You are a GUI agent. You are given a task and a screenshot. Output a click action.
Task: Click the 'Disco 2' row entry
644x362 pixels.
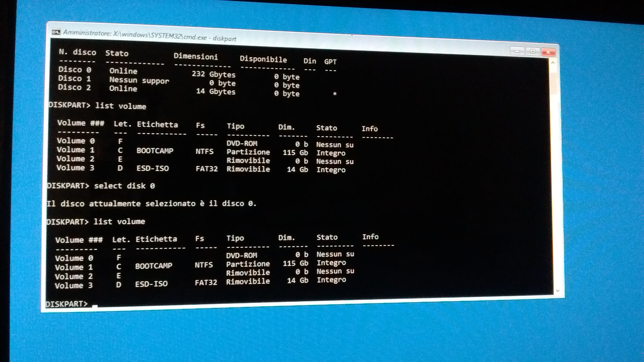[x=74, y=87]
